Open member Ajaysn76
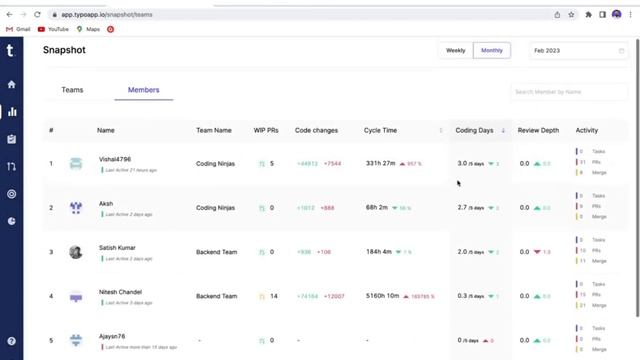 pyautogui.click(x=112, y=336)
